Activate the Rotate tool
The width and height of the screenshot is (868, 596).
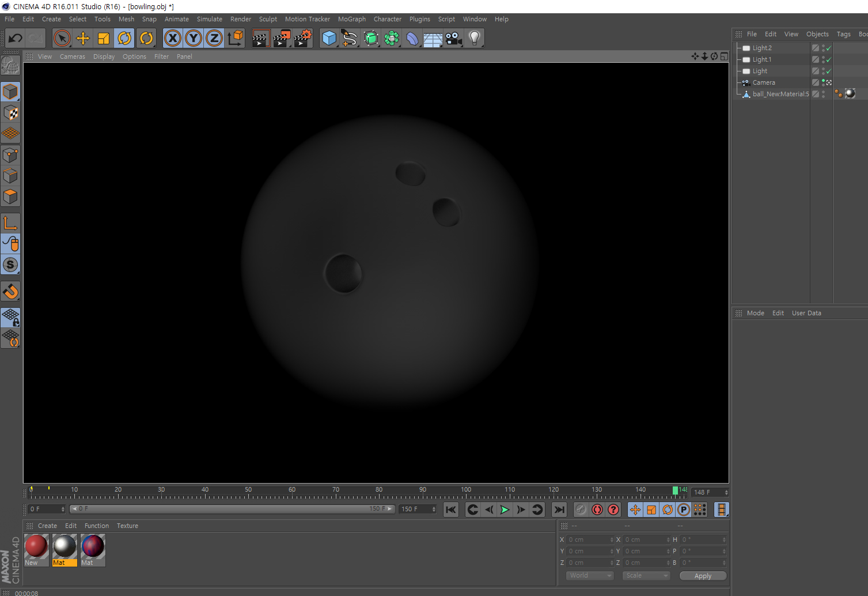124,39
